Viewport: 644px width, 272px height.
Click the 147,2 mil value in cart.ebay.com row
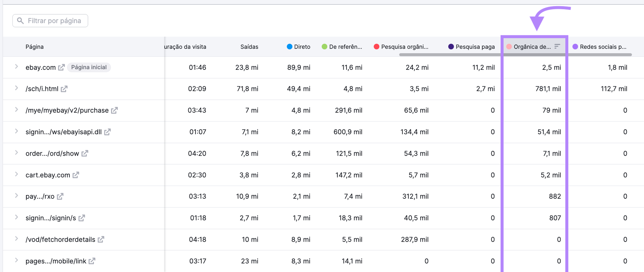pyautogui.click(x=349, y=175)
